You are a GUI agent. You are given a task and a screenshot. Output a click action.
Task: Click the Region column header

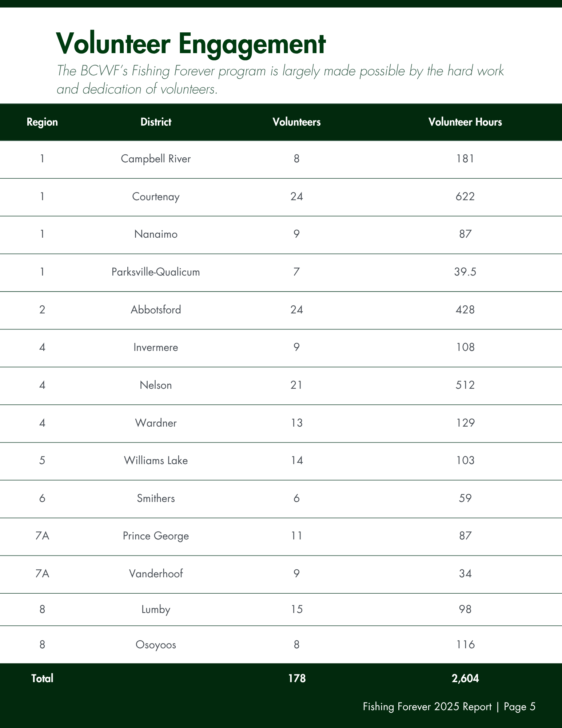click(x=42, y=122)
